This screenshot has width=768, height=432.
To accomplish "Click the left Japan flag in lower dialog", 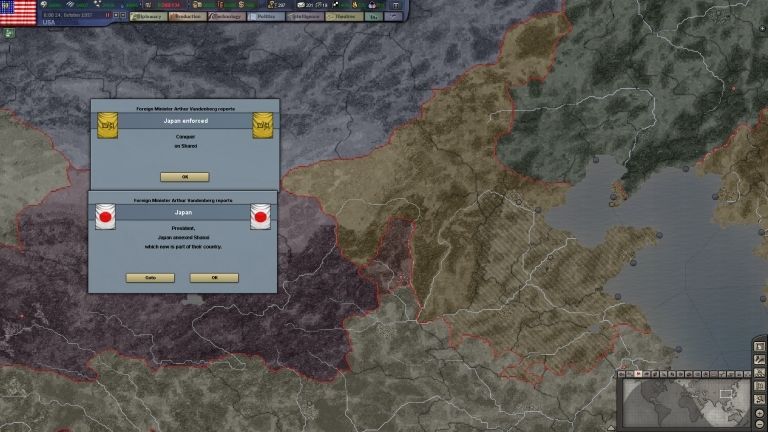I will tap(105, 216).
